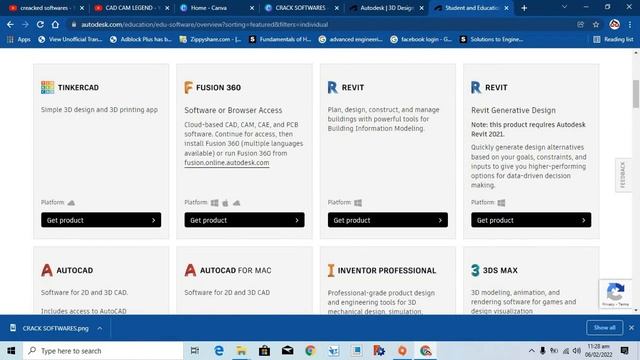Screen dimensions: 640x360
Task: Open Adblock Plus bookmark
Action: pos(141,40)
